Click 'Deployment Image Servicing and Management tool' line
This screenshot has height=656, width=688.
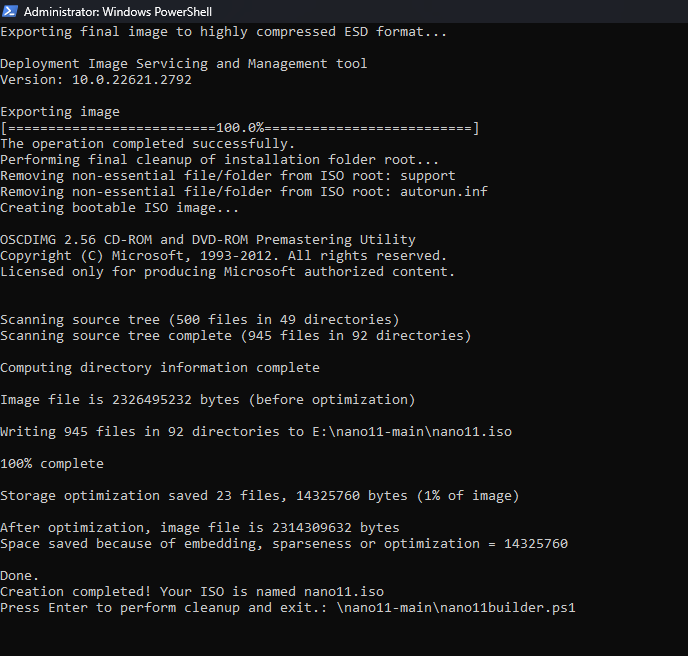(183, 64)
